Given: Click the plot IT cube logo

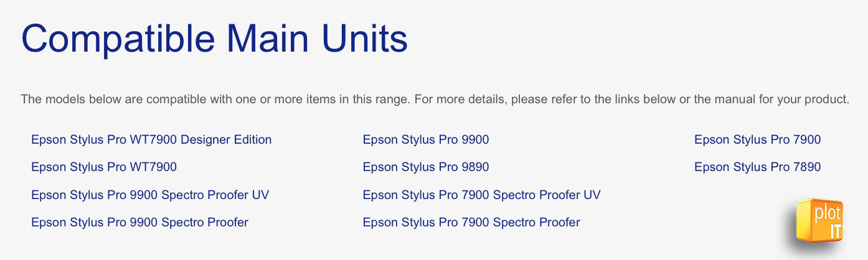Looking at the screenshot, I should 820,221.
